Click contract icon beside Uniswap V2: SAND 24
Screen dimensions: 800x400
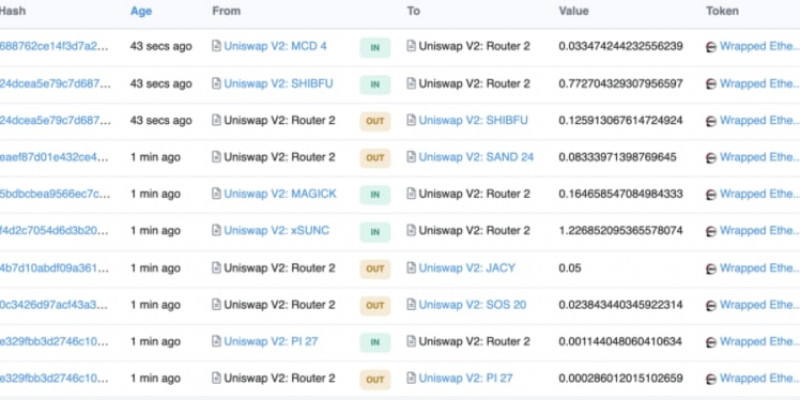coord(411,157)
